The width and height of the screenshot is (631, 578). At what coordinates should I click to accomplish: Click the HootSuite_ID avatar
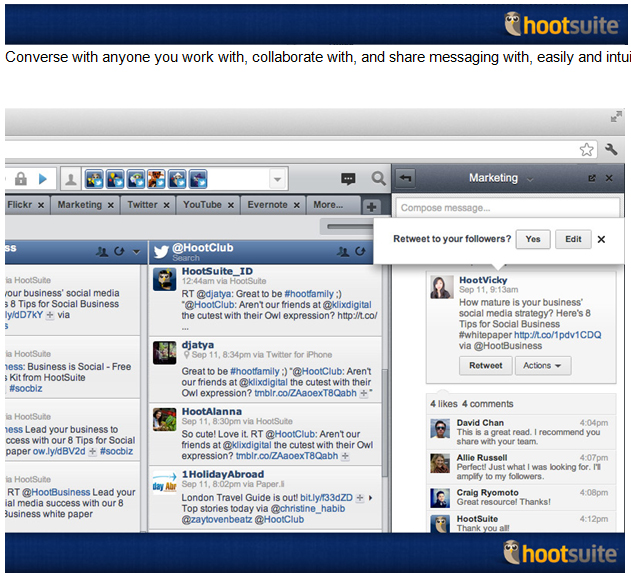click(165, 279)
